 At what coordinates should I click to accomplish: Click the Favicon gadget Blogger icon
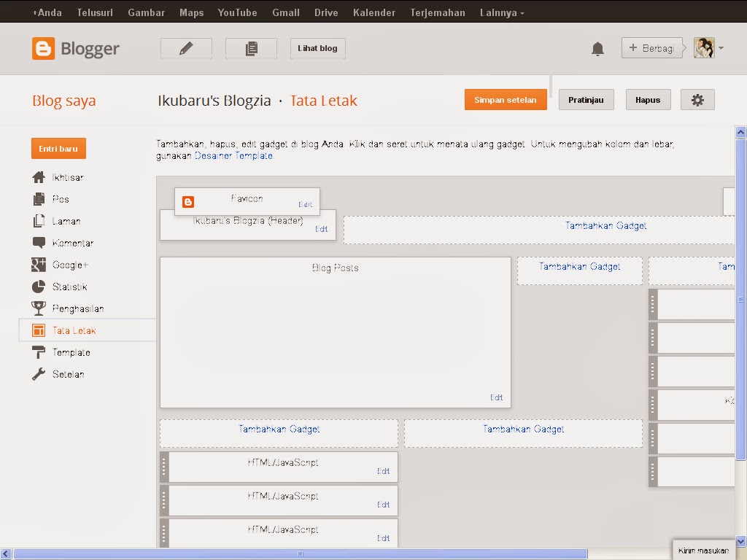click(x=188, y=202)
